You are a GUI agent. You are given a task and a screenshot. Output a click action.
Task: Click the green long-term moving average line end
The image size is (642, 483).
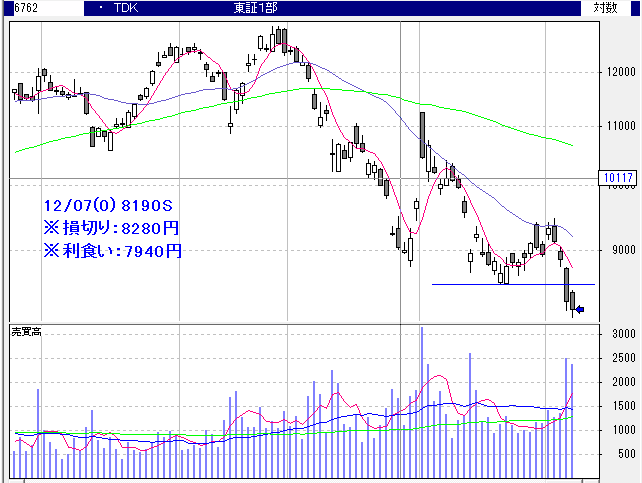570,145
